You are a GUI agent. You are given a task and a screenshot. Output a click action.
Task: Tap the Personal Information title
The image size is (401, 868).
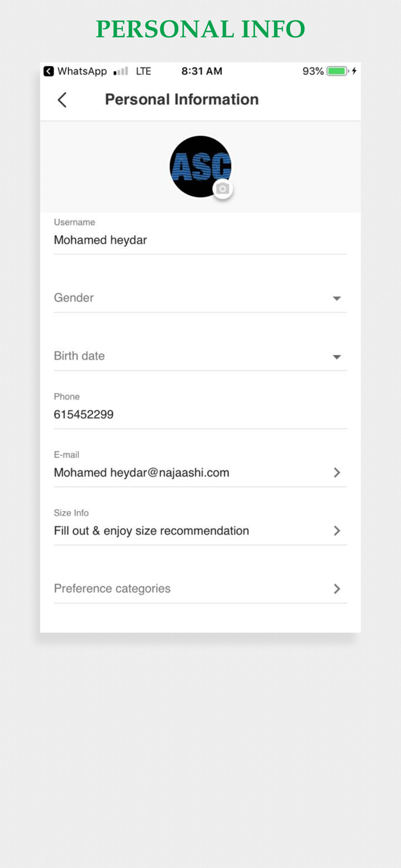click(x=182, y=99)
